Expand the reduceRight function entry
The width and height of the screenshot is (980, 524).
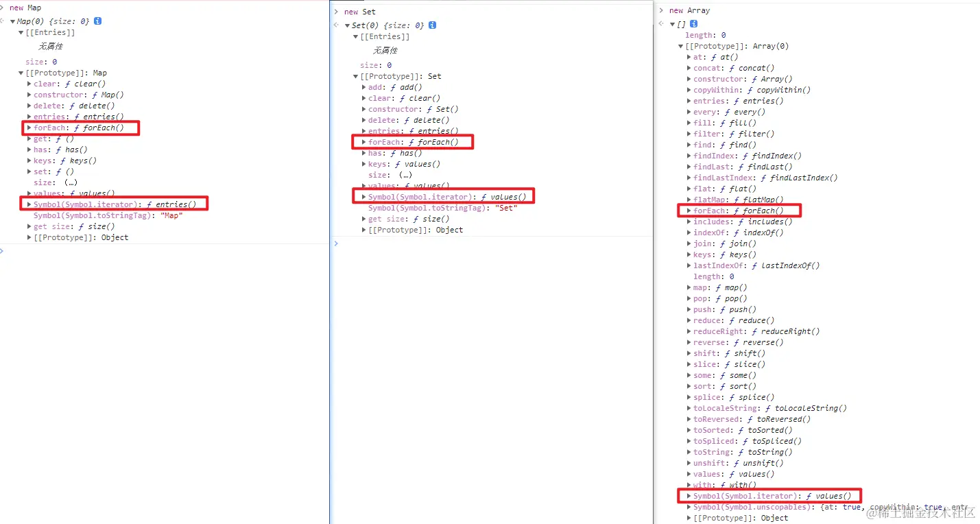tap(689, 332)
